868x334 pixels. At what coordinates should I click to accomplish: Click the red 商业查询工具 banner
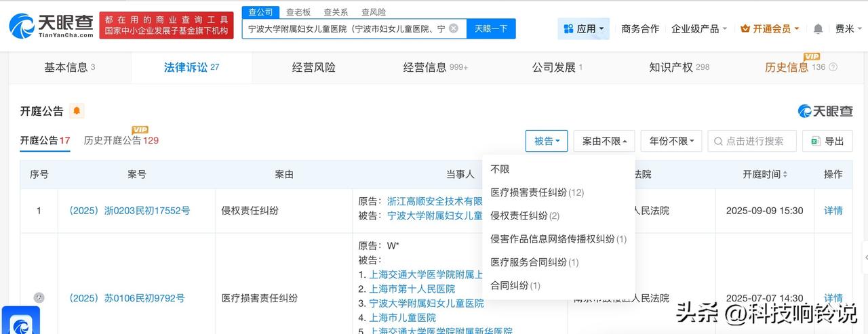click(x=167, y=25)
